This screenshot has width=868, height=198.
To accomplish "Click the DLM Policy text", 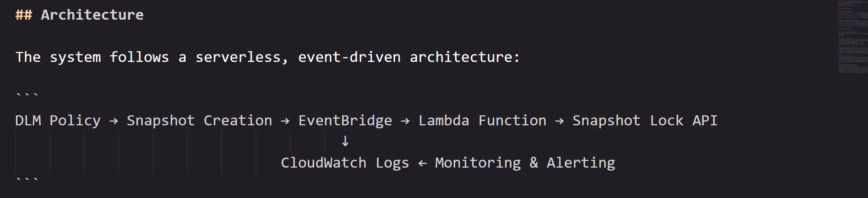I will (x=58, y=121).
